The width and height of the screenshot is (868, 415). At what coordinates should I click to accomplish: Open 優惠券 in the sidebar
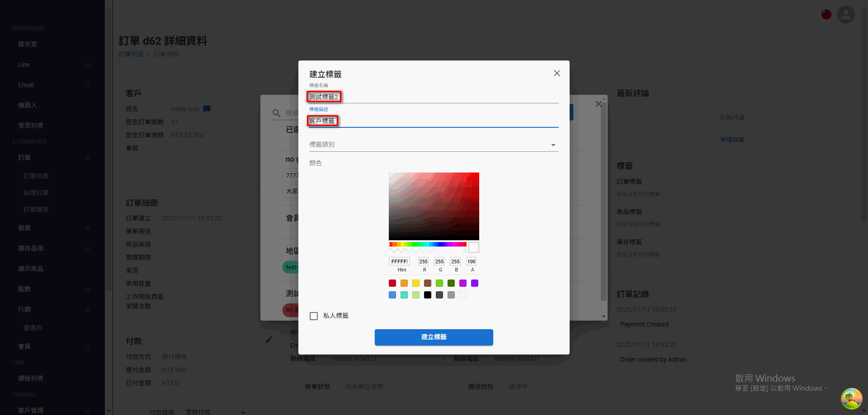click(x=33, y=328)
